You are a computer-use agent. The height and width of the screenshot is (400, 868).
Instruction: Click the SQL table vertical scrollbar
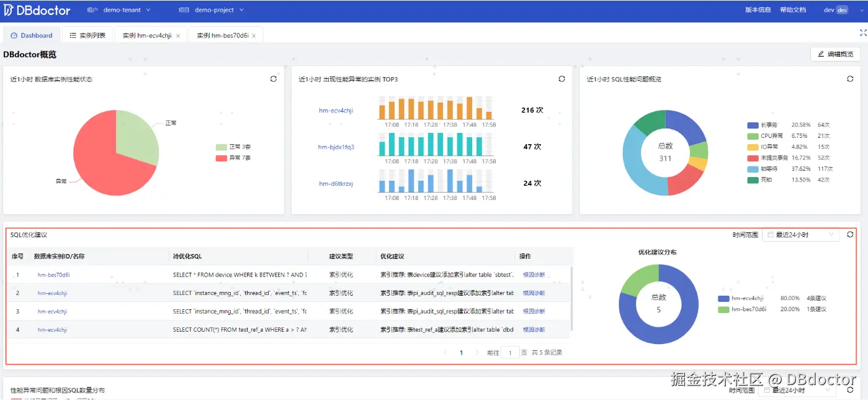click(571, 298)
